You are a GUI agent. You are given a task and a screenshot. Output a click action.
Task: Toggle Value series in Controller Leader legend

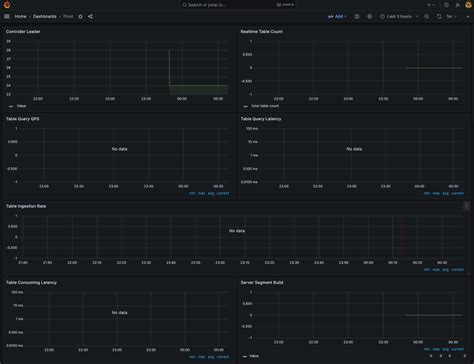coord(21,106)
